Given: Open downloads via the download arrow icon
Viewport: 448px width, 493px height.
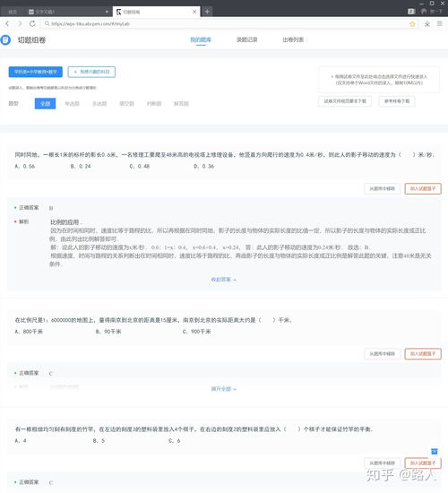Looking at the screenshot, I should click(x=426, y=24).
